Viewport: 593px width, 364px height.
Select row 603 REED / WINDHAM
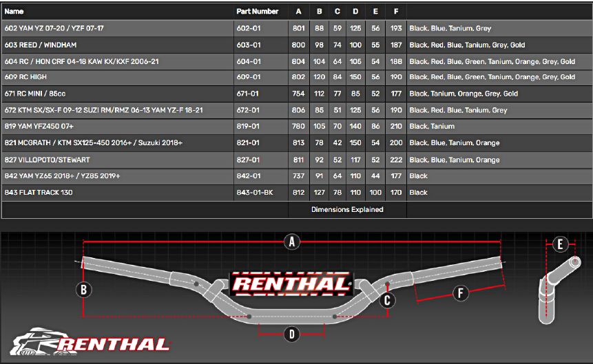[x=297, y=45]
